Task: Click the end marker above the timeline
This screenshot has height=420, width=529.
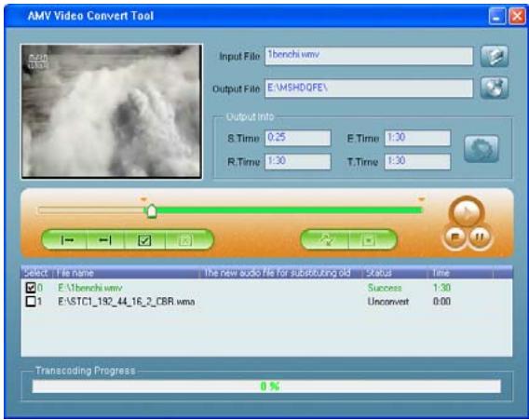Action: tap(421, 199)
